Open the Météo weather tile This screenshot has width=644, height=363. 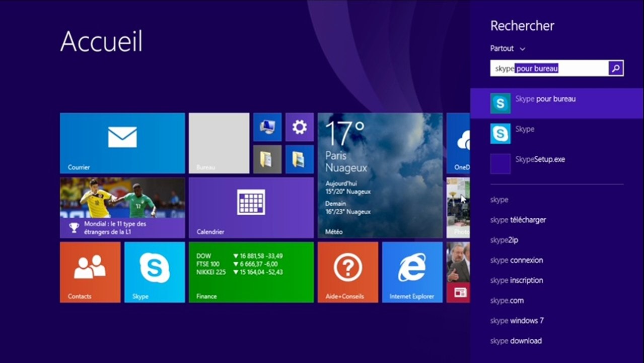[x=380, y=175]
